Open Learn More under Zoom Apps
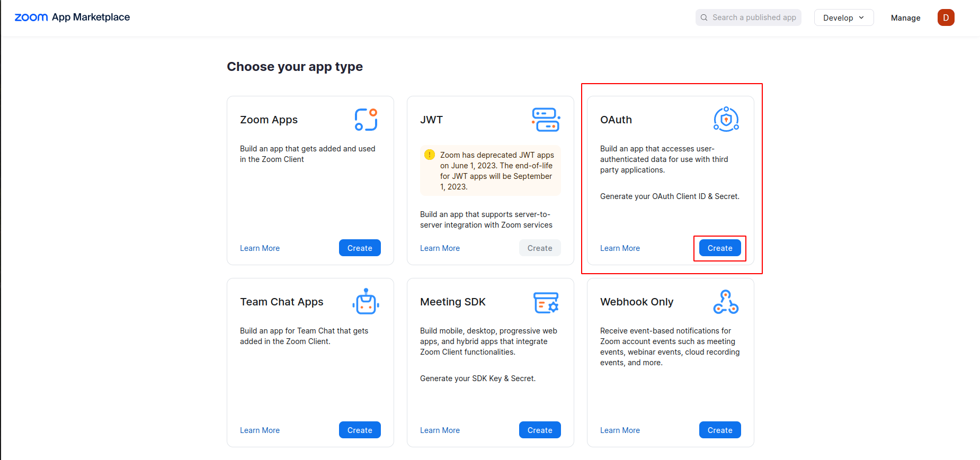980x460 pixels. pos(260,248)
